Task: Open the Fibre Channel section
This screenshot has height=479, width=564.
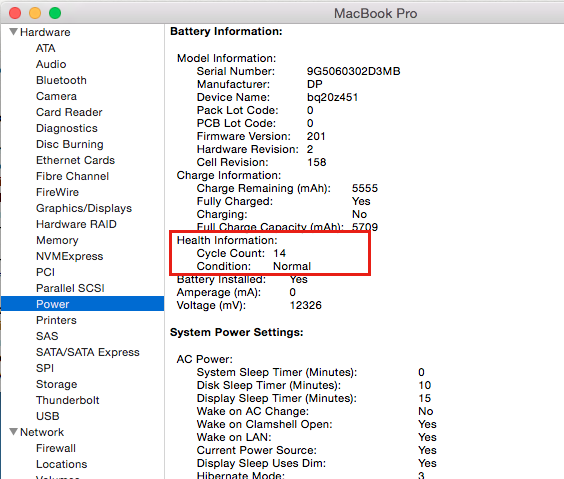Action: tap(73, 176)
